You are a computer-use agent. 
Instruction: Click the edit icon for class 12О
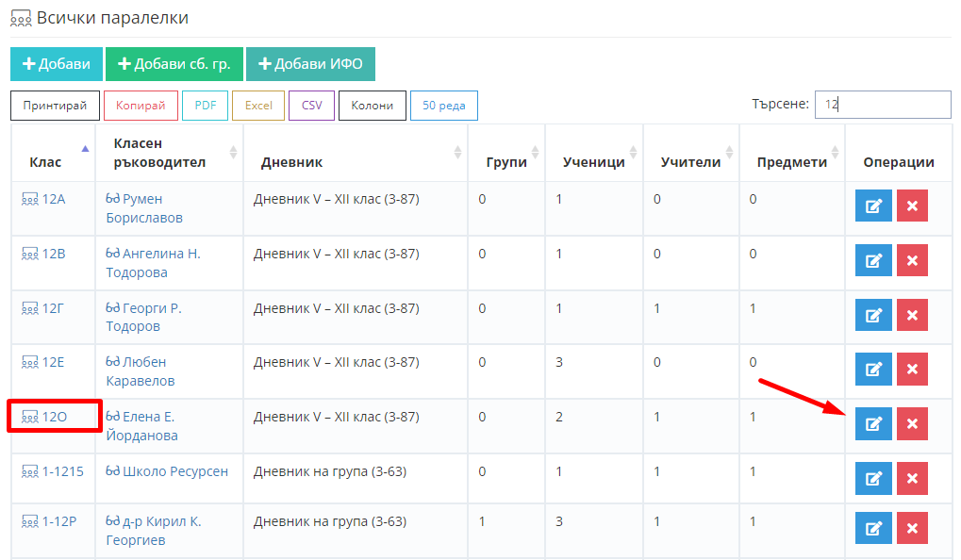click(873, 424)
